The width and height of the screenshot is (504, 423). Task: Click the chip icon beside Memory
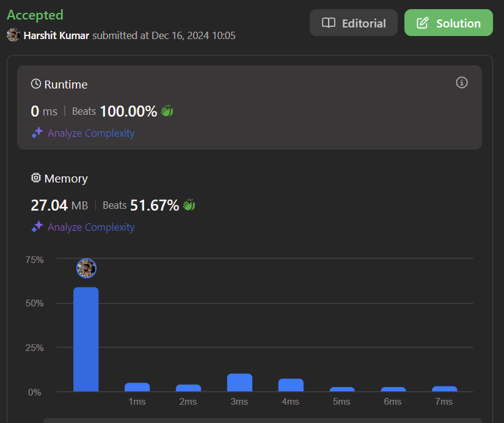36,178
